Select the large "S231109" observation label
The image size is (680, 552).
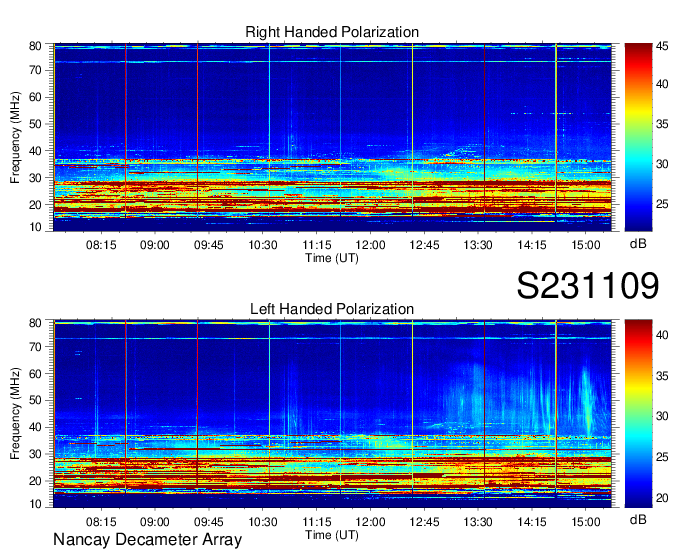coord(588,285)
